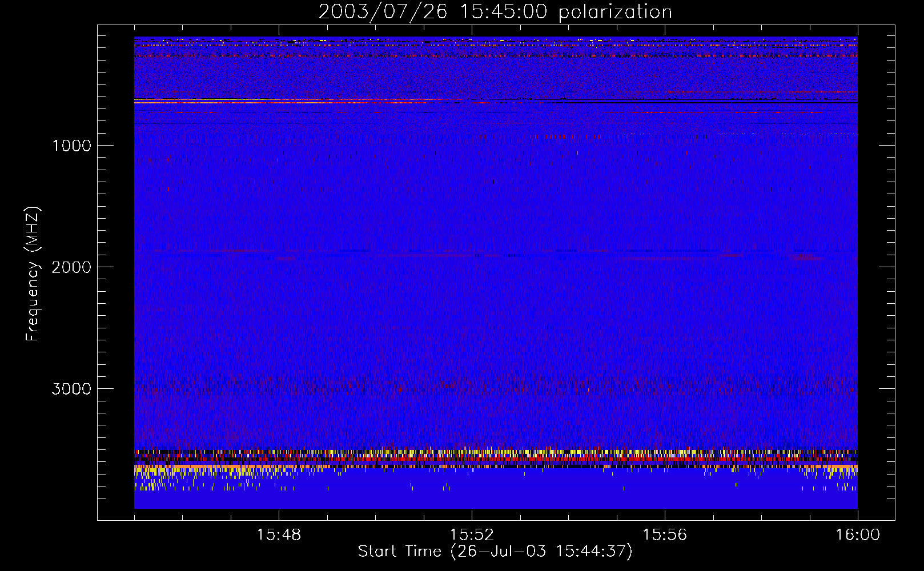Click the 3000 frequency tick label

coord(71,389)
